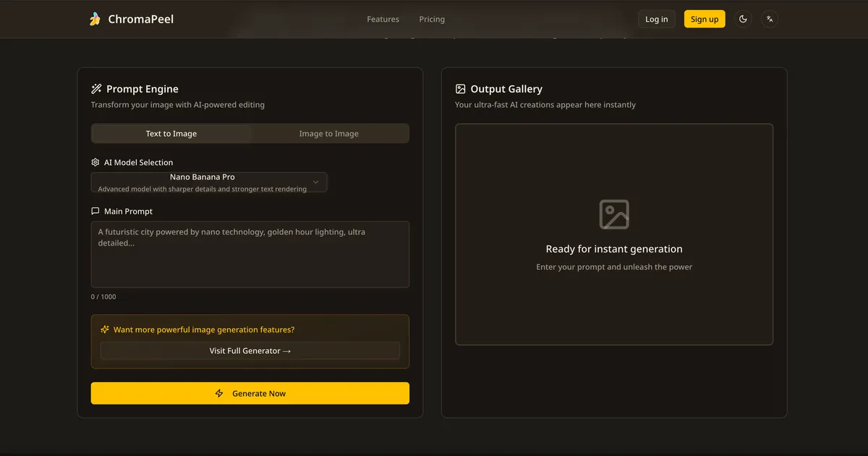The height and width of the screenshot is (456, 868).
Task: Click the placeholder image icon in the gallery
Action: 614,215
